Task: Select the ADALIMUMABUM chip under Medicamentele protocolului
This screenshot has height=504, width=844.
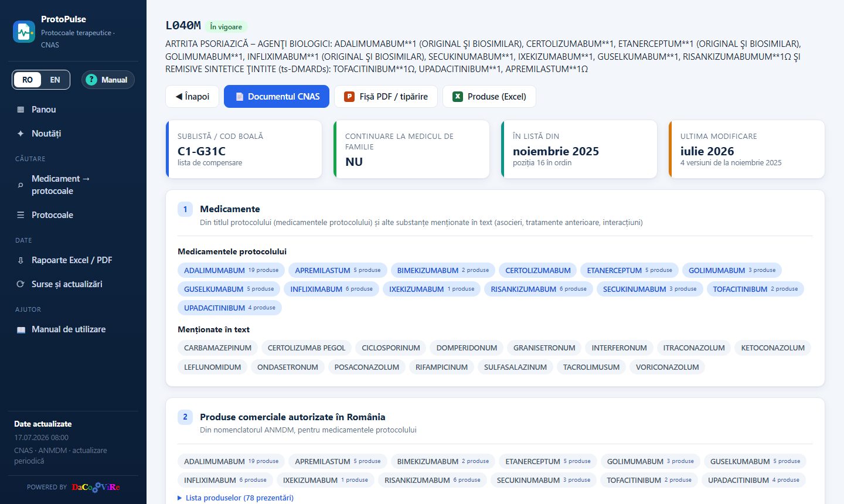Action: click(231, 270)
